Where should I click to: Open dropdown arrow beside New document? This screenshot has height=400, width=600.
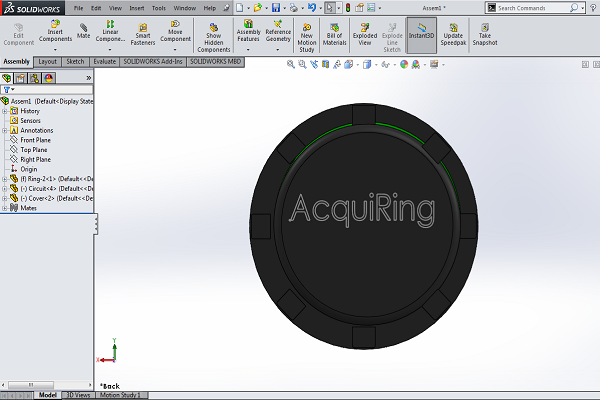coord(248,8)
